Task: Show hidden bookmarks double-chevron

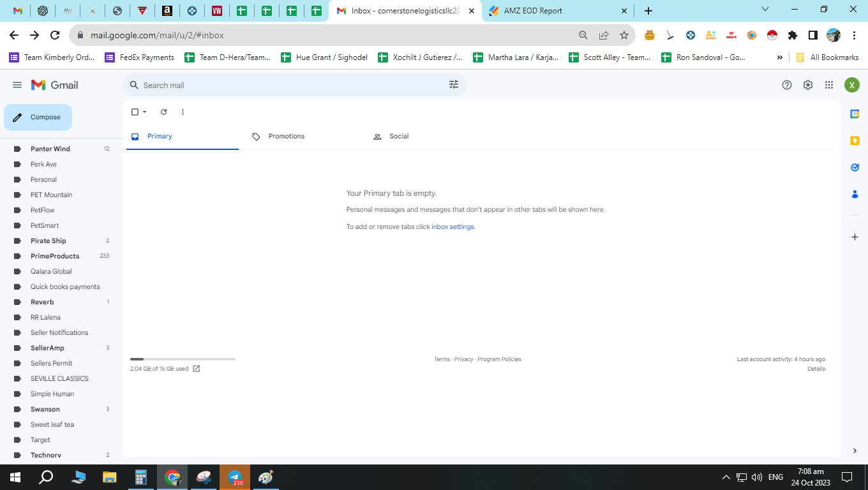Action: (x=779, y=57)
